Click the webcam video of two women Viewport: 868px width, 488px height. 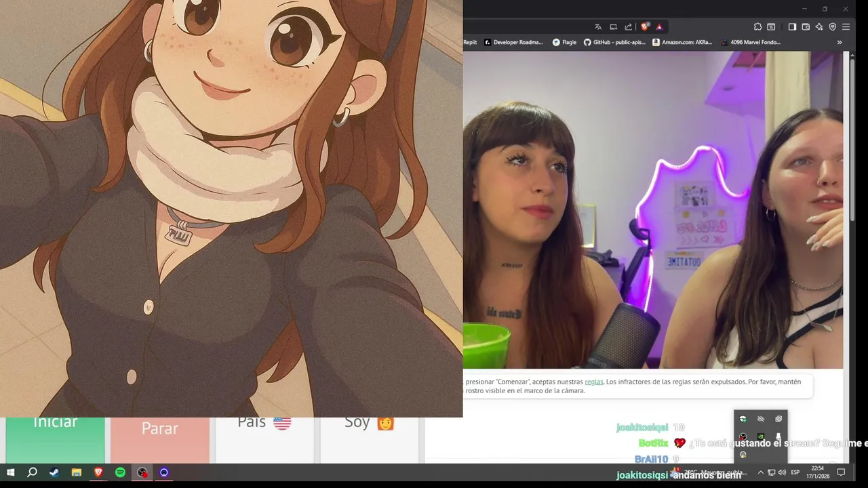pyautogui.click(x=653, y=210)
